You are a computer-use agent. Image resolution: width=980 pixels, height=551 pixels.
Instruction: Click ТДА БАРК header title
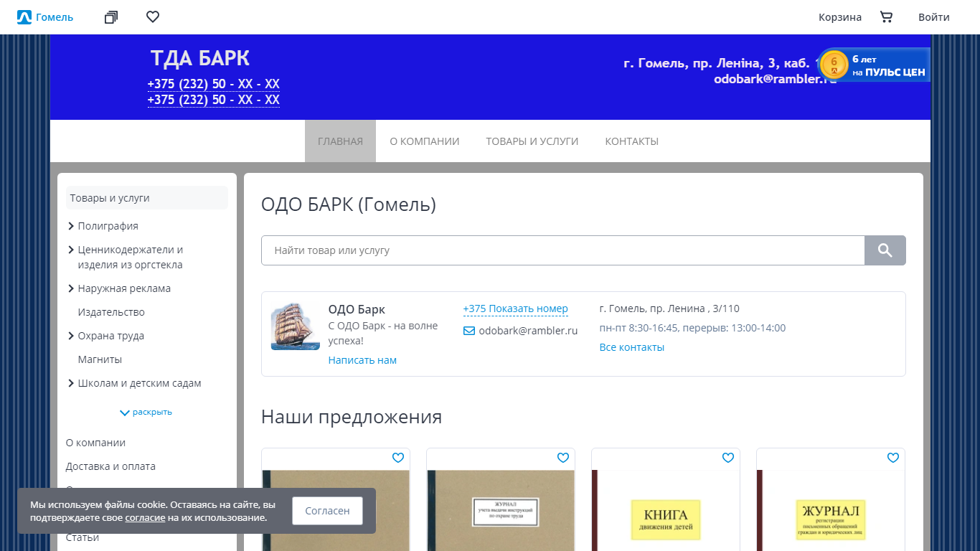[x=200, y=58]
